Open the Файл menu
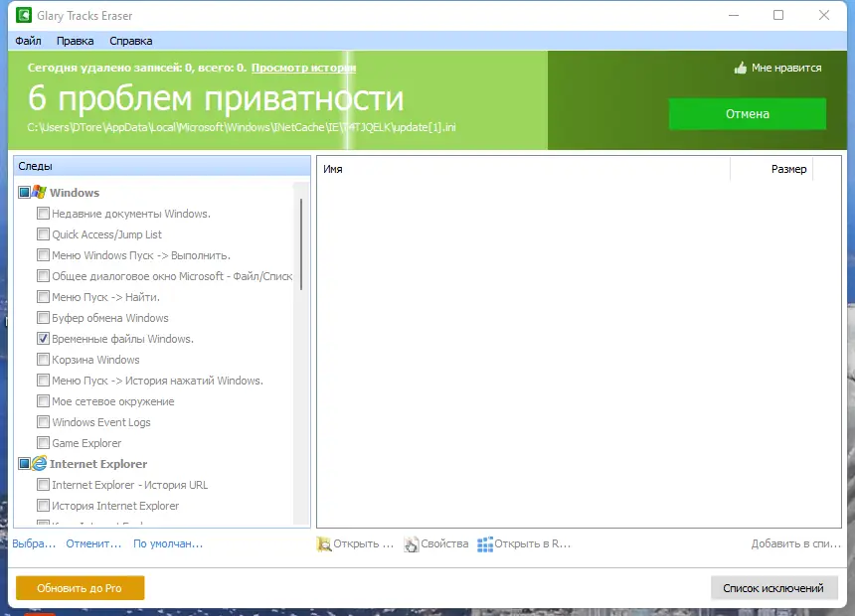Viewport: 855px width, 616px height. [28, 41]
